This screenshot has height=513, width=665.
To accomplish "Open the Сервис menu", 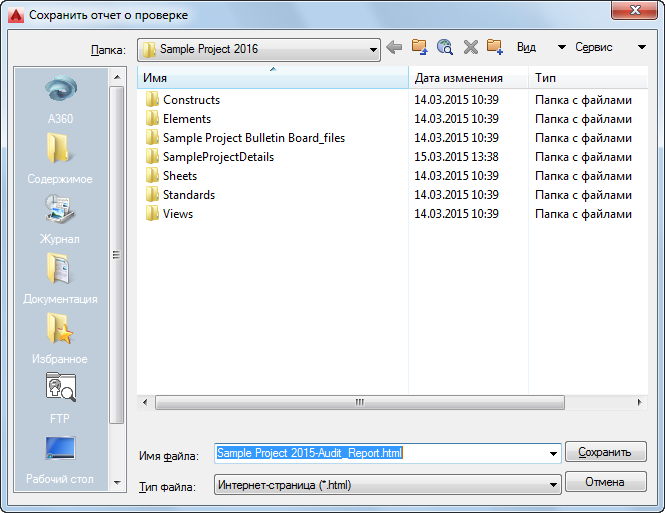I will (594, 47).
